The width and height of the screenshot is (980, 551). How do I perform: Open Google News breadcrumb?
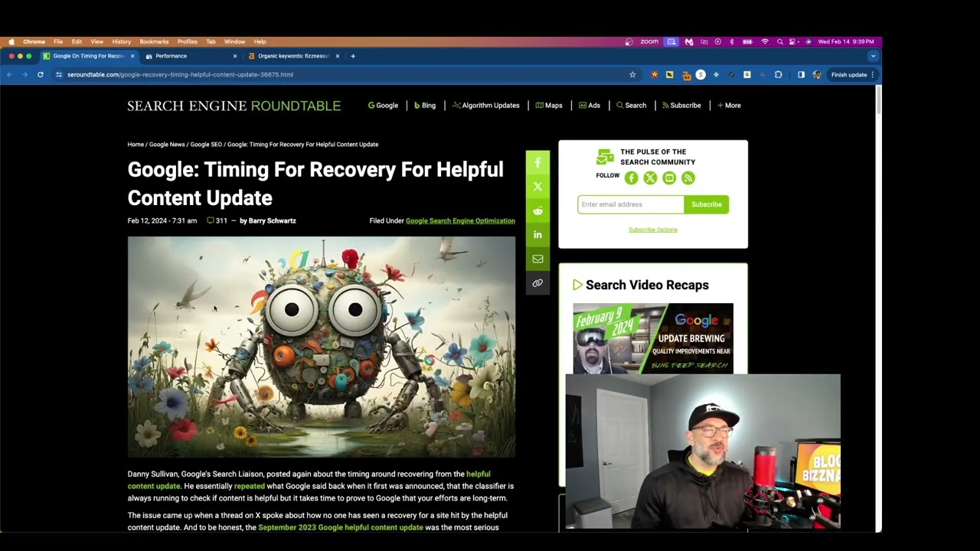pyautogui.click(x=167, y=144)
